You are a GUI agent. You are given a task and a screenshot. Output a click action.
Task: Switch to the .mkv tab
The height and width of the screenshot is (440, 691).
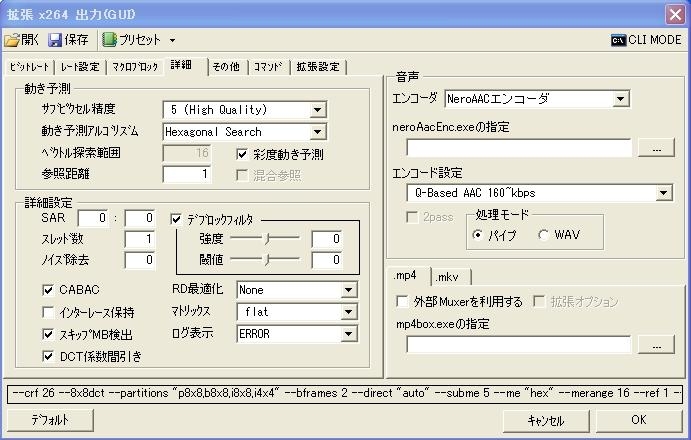450,277
